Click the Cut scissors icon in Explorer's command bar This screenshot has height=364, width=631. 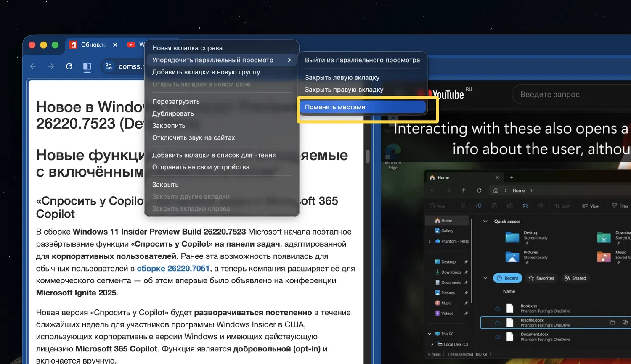point(463,206)
